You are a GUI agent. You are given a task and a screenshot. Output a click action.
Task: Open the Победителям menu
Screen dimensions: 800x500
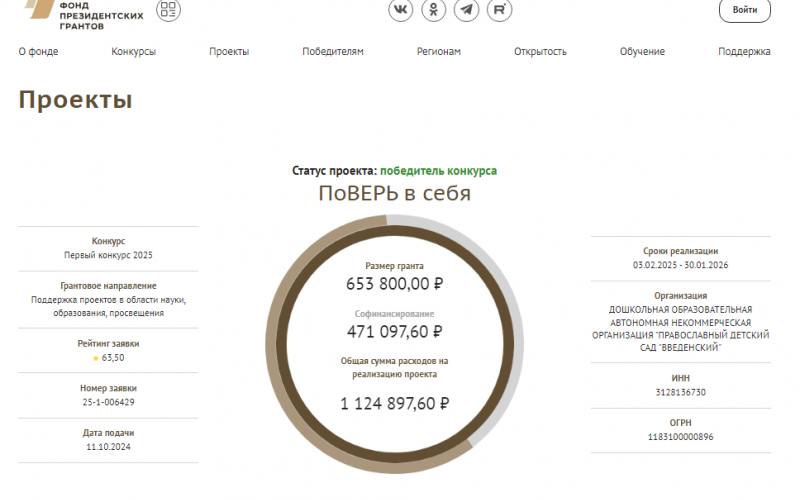[333, 52]
